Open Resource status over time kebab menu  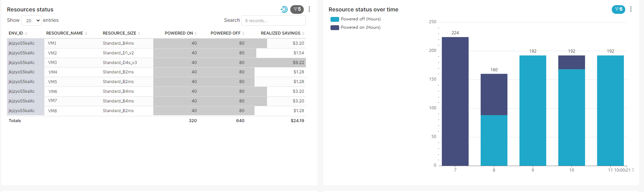point(631,9)
